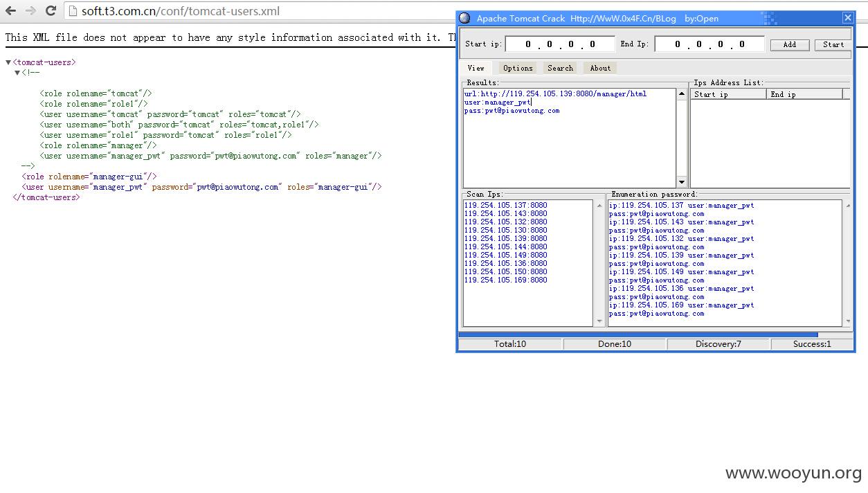Click the Done:10 status bar entry
Viewport: 868px width, 493px height.
point(615,344)
